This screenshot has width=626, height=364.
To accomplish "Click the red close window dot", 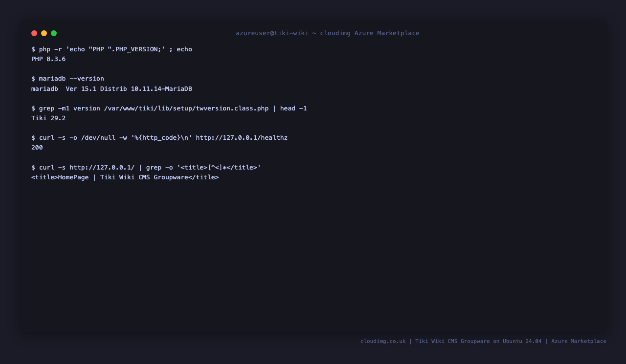I will (x=34, y=33).
